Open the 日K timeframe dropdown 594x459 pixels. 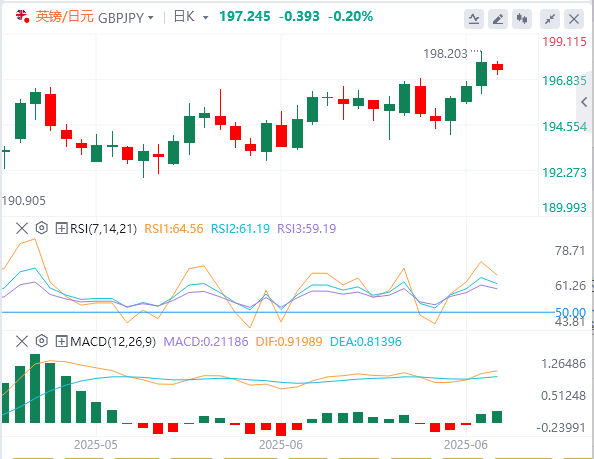tap(191, 17)
